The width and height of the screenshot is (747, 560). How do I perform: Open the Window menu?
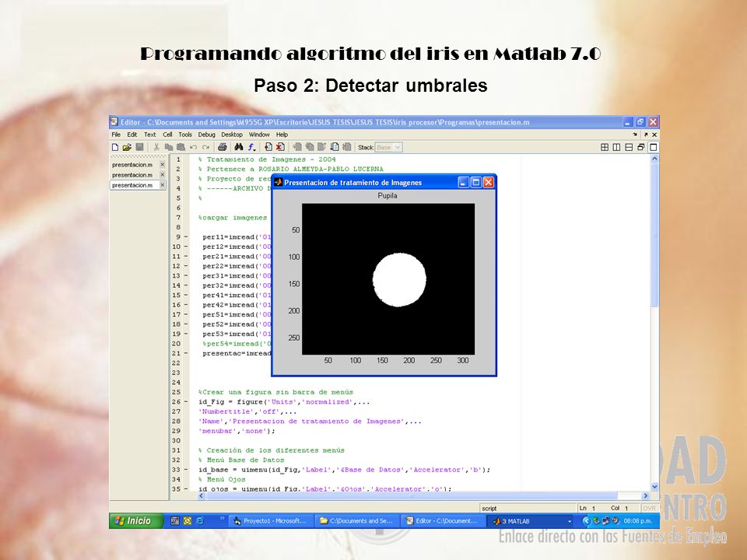pyautogui.click(x=259, y=135)
